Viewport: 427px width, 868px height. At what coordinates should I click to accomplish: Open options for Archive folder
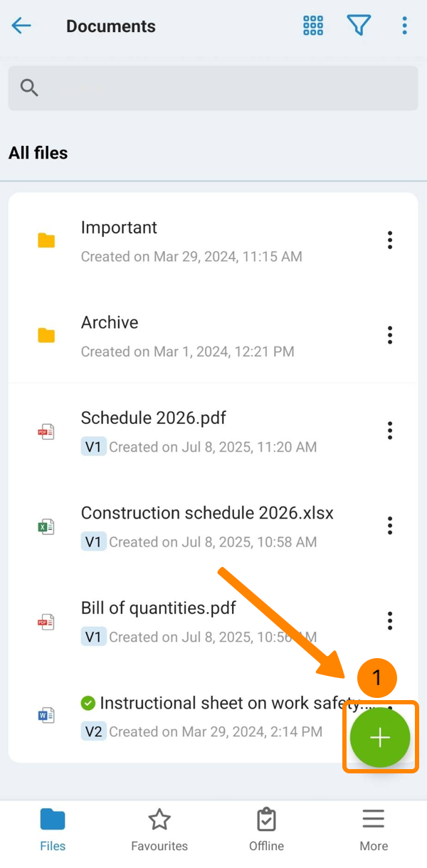tap(390, 335)
